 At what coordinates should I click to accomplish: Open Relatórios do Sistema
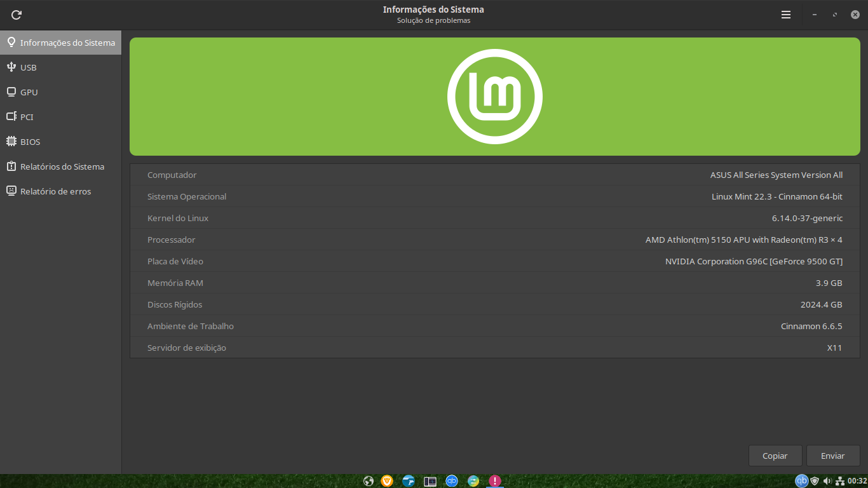pyautogui.click(x=60, y=166)
